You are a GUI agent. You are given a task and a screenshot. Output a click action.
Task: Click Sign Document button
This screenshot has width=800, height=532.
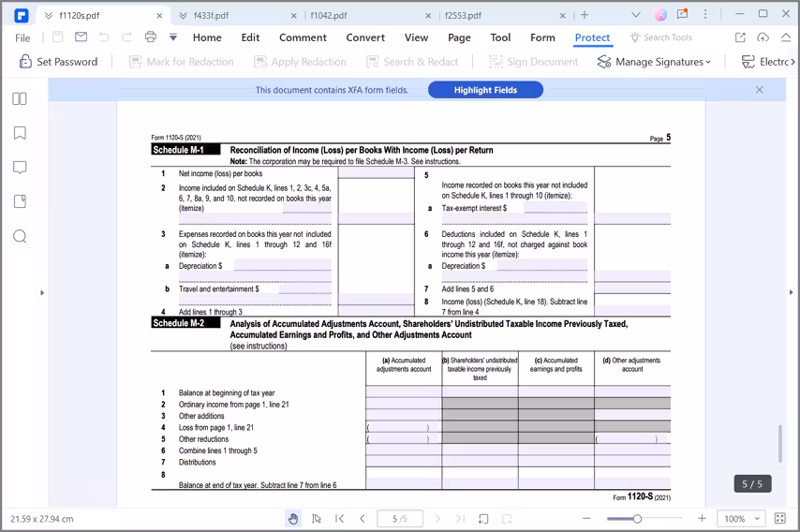pyautogui.click(x=533, y=62)
